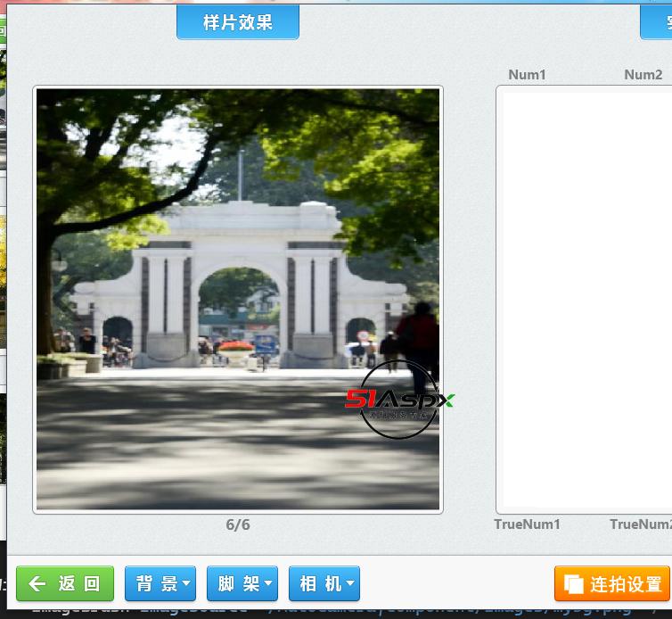Screen dimensions: 672x619
Task: Click the 样片效果 tab header
Action: pyautogui.click(x=238, y=22)
